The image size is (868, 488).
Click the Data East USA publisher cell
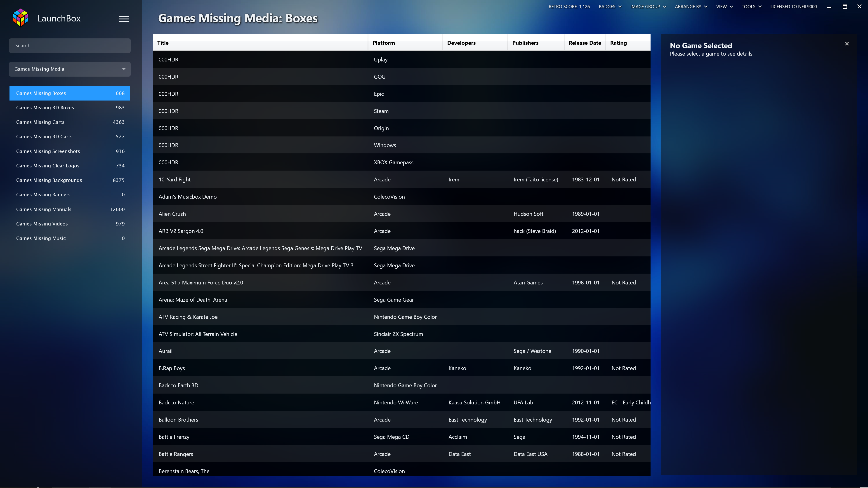tap(530, 454)
